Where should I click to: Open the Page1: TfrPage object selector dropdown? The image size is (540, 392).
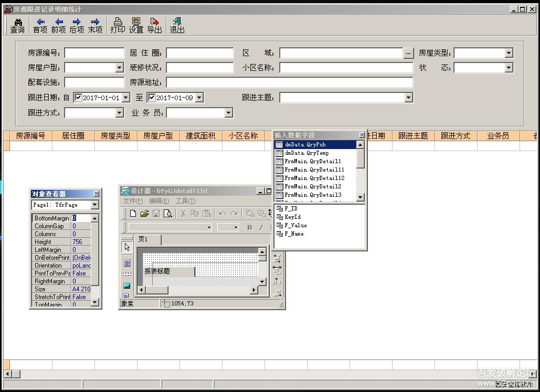pyautogui.click(x=94, y=205)
